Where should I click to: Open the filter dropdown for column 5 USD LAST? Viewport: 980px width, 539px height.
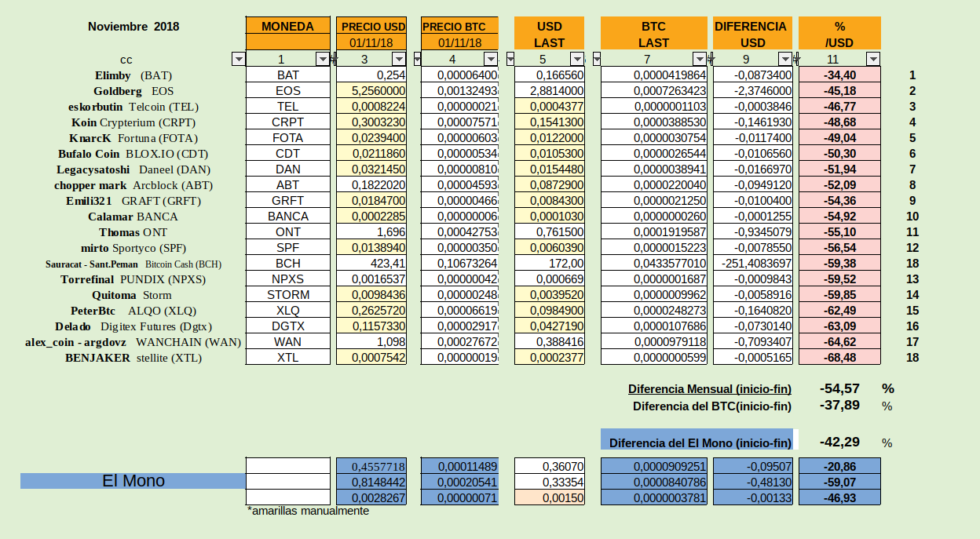(x=577, y=59)
